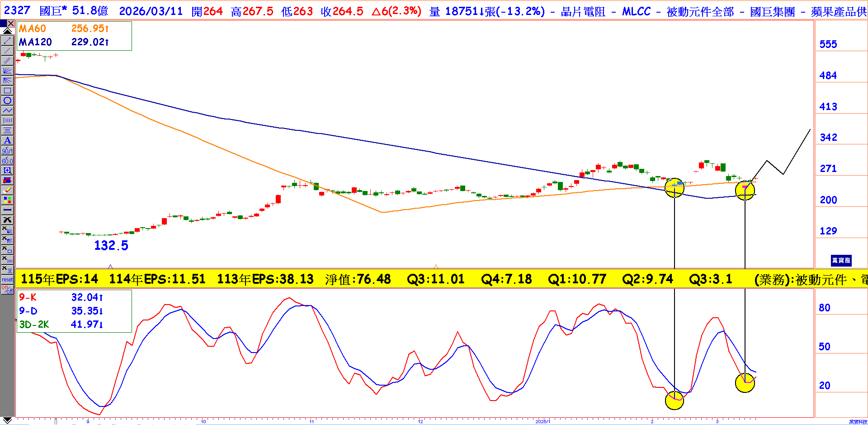Image resolution: width=868 pixels, height=425 pixels.
Task: Choose the text annotation A tool
Action: click(x=7, y=140)
